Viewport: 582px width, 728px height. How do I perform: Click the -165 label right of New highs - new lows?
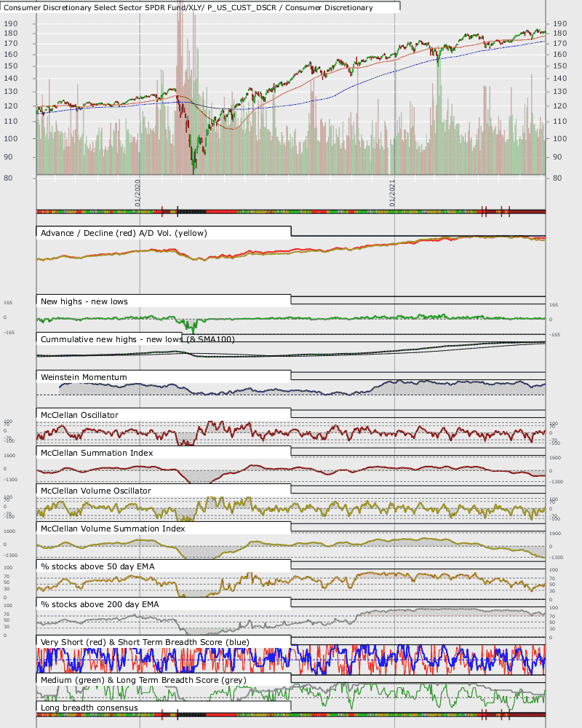pos(554,335)
